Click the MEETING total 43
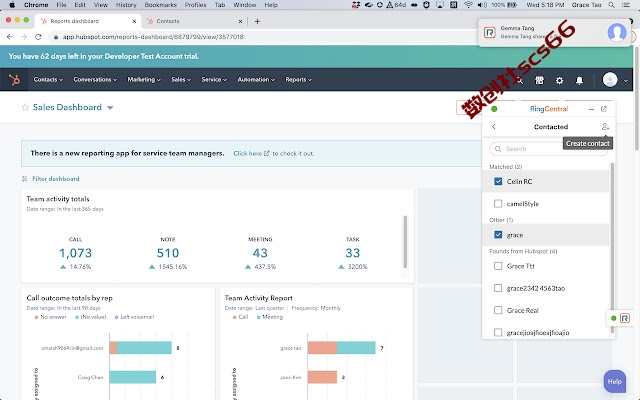This screenshot has height=400, width=640. pos(260,253)
